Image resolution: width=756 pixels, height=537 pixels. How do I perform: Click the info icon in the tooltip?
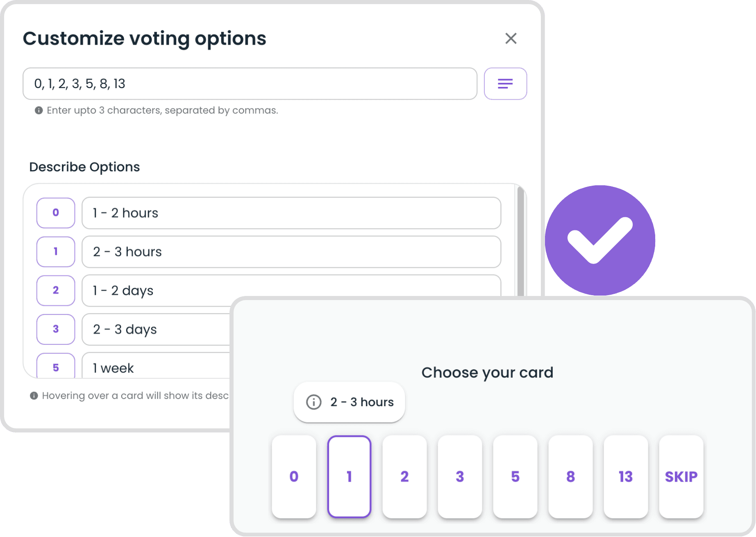(314, 402)
